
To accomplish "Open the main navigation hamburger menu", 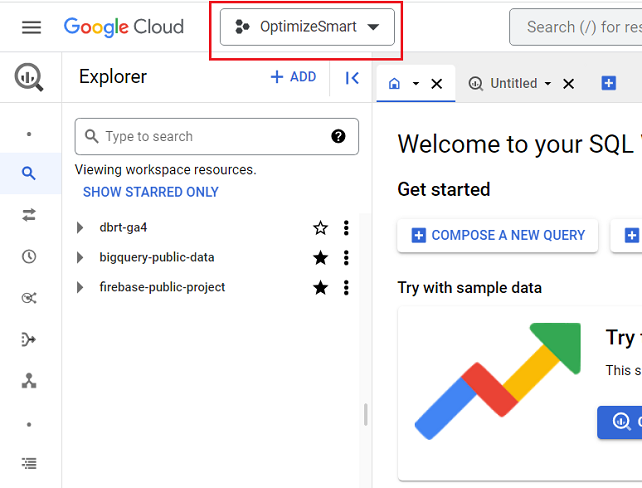I will click(x=31, y=27).
